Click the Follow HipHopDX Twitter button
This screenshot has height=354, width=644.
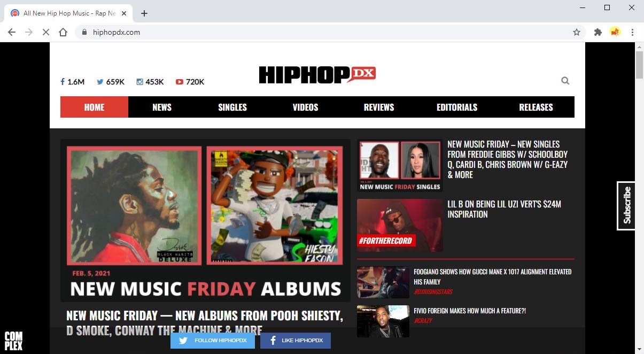pyautogui.click(x=213, y=341)
